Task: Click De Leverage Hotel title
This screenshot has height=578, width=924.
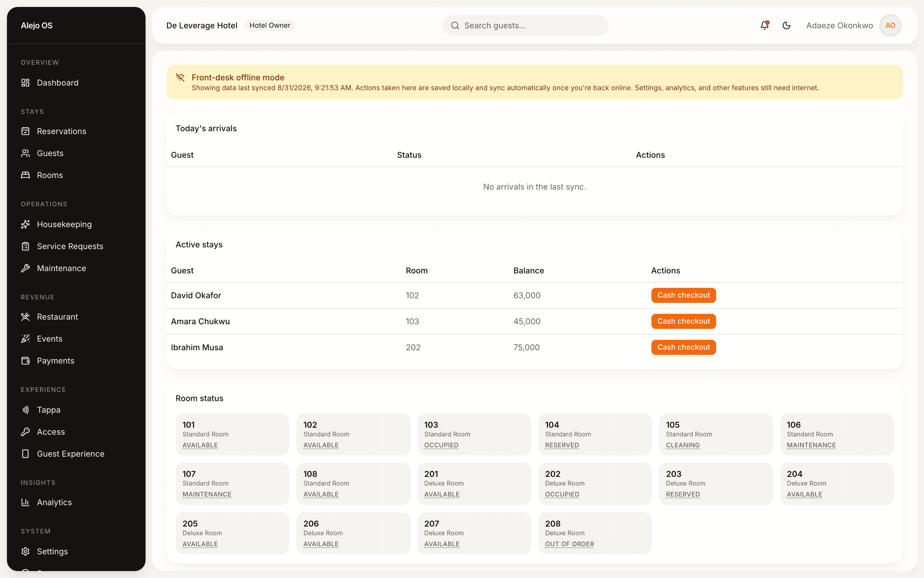Action: tap(202, 26)
